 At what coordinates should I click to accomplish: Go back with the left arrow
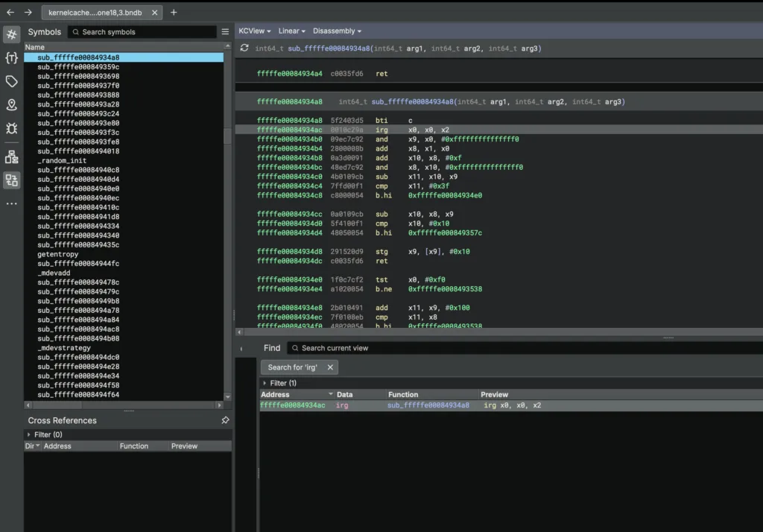click(x=10, y=12)
